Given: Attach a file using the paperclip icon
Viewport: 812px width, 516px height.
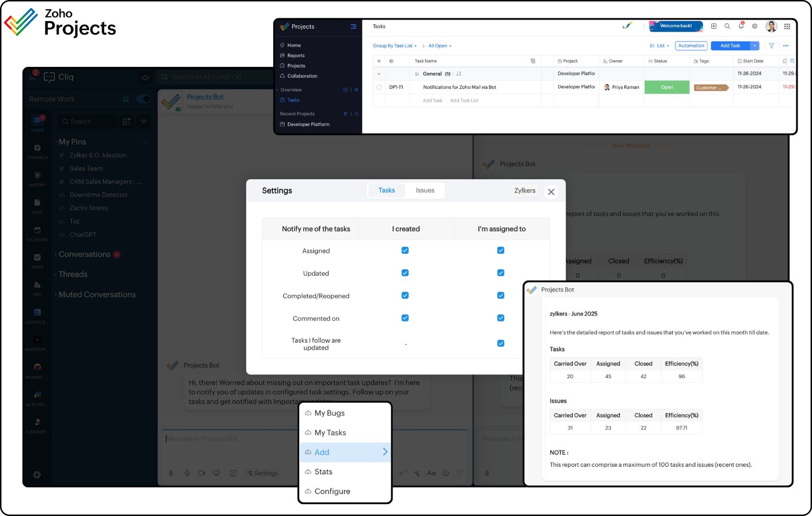Looking at the screenshot, I should 171,473.
